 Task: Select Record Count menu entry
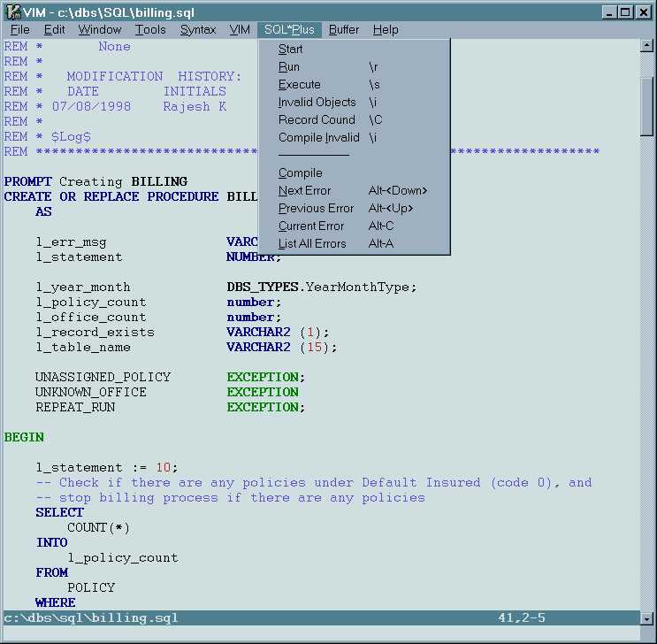pos(317,119)
